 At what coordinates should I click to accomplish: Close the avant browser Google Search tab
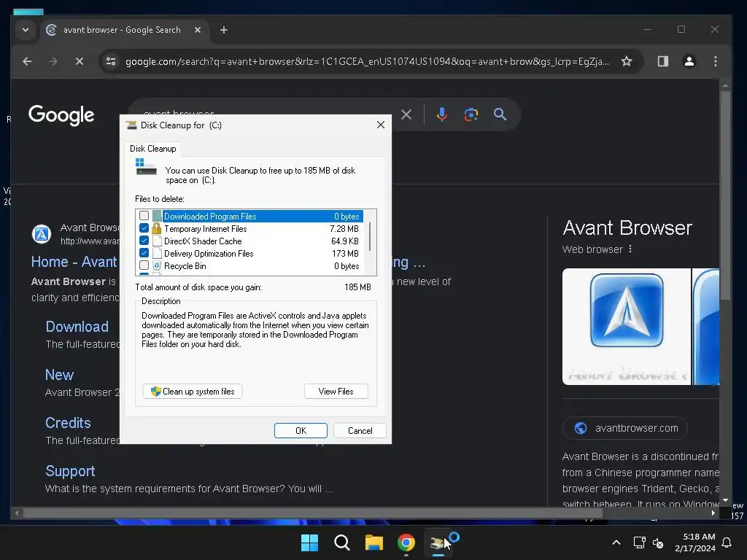point(198,30)
